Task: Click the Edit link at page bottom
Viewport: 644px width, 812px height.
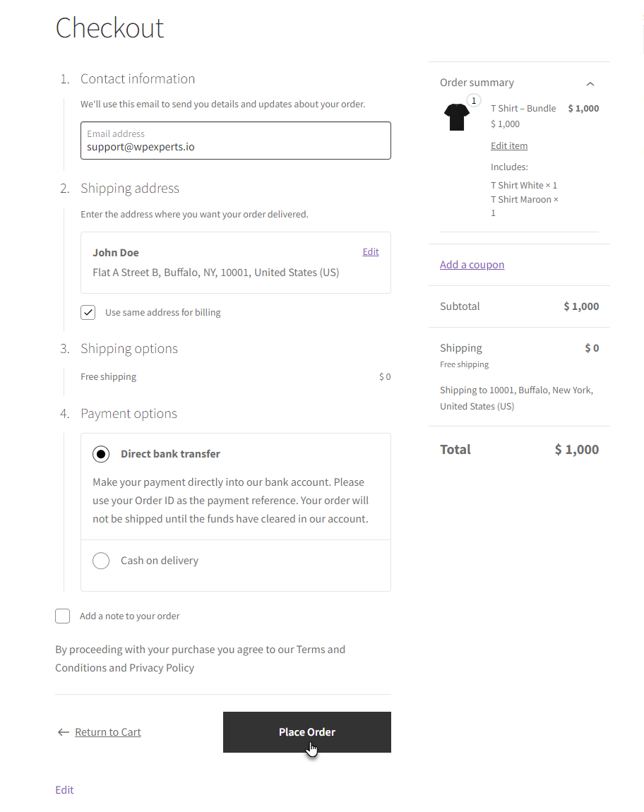Action: coord(65,789)
